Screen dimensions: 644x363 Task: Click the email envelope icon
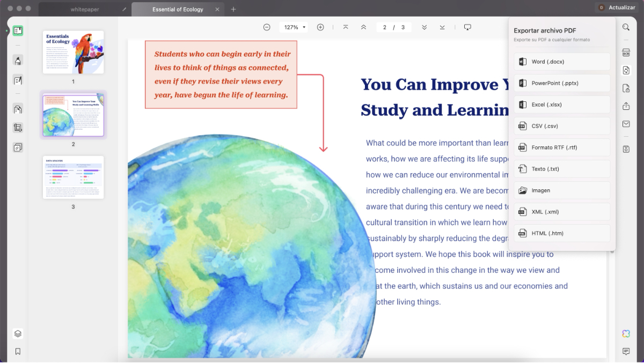[626, 124]
